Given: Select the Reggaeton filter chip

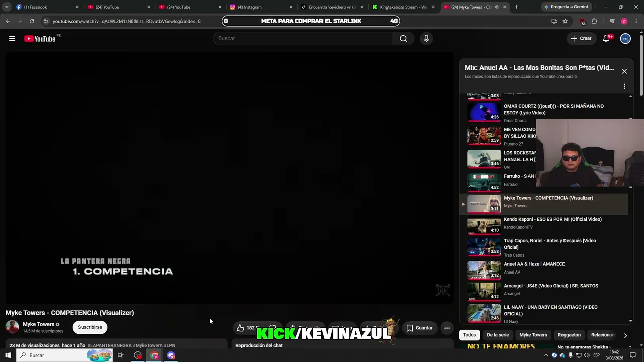Looking at the screenshot, I should pos(569,335).
